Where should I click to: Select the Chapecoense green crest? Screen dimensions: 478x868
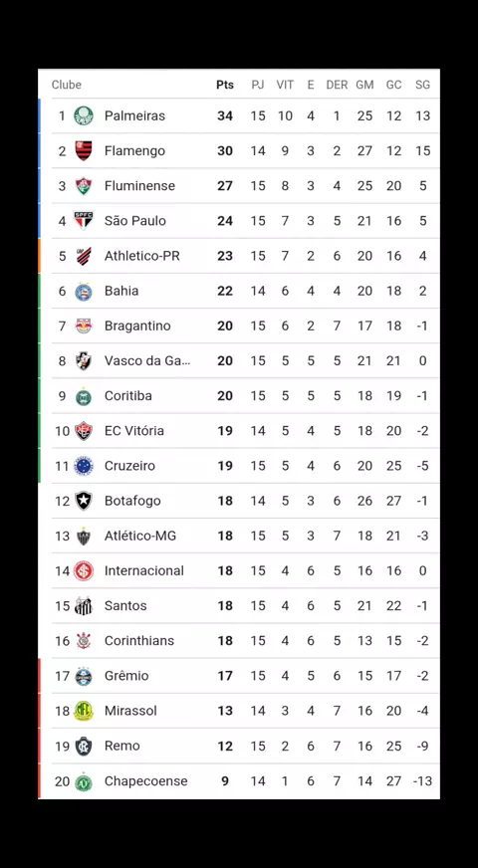(x=84, y=781)
